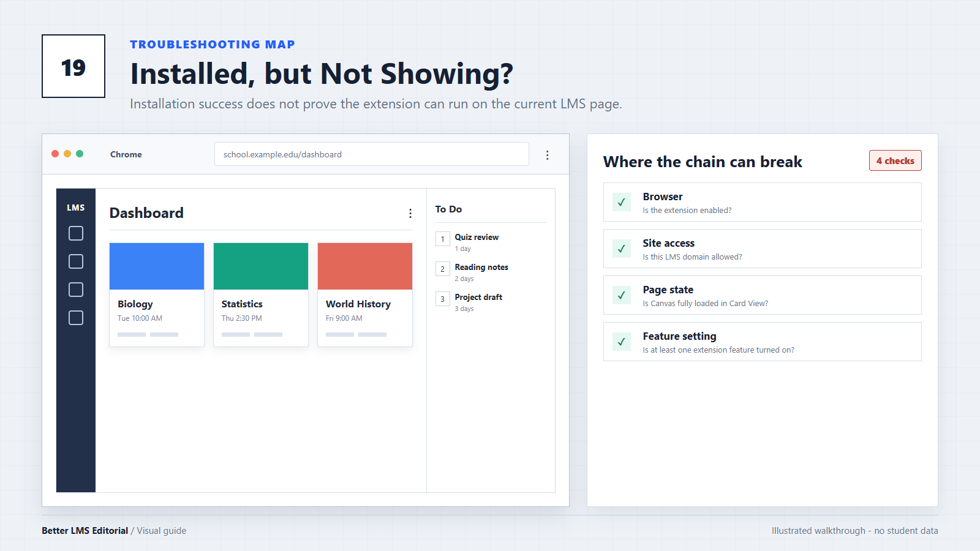Open the Biology course card
The image size is (980, 551).
(x=157, y=295)
